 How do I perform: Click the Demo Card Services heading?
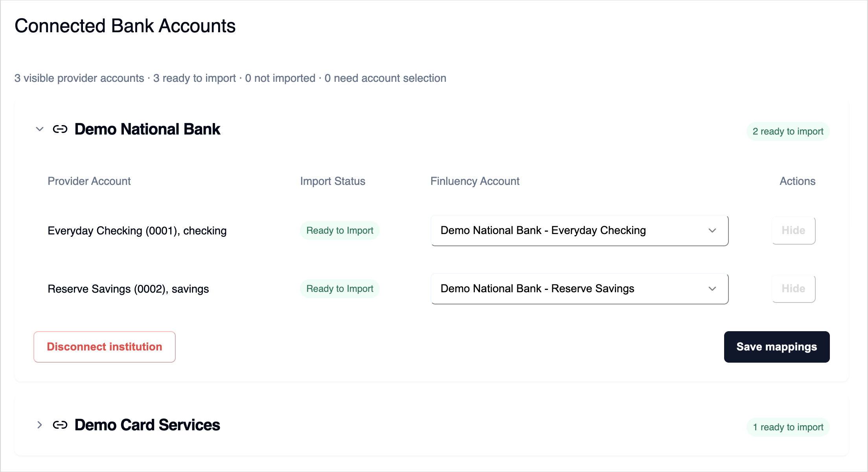pos(147,425)
